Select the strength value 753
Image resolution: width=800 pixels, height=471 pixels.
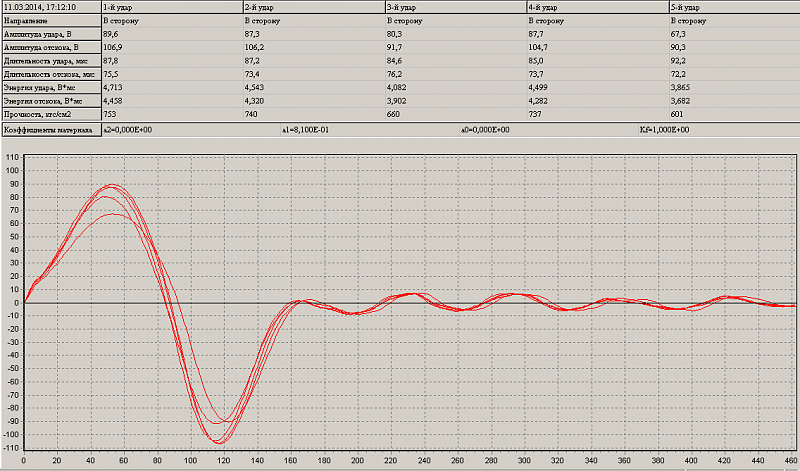click(x=110, y=114)
